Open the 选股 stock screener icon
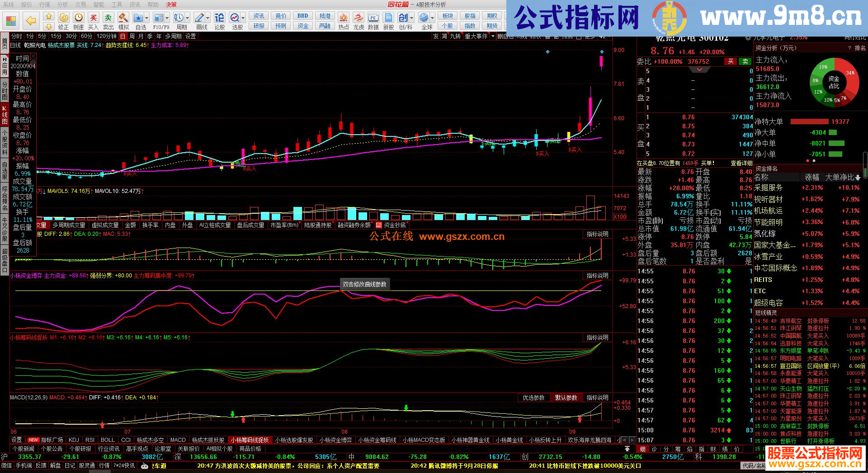The width and height of the screenshot is (868, 473). coord(234,18)
